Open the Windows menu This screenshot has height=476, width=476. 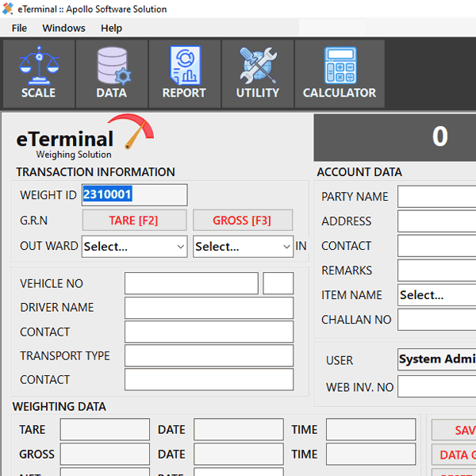[63, 29]
